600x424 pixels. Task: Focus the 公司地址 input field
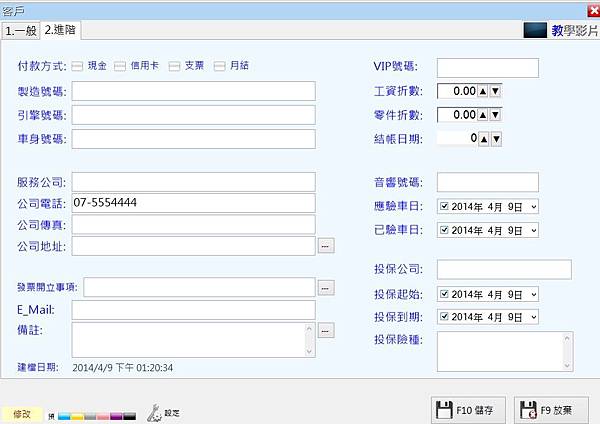pyautogui.click(x=194, y=246)
